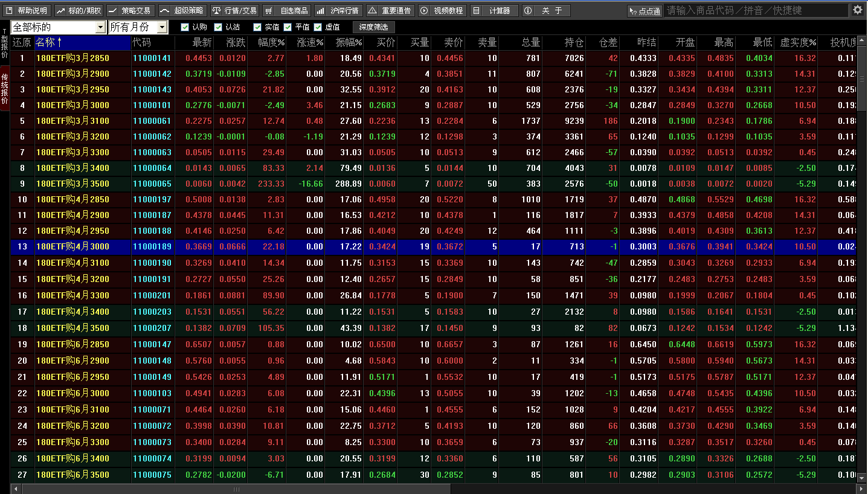The image size is (868, 494).
Task: Expand the 全部标的 dropdown
Action: tap(100, 28)
